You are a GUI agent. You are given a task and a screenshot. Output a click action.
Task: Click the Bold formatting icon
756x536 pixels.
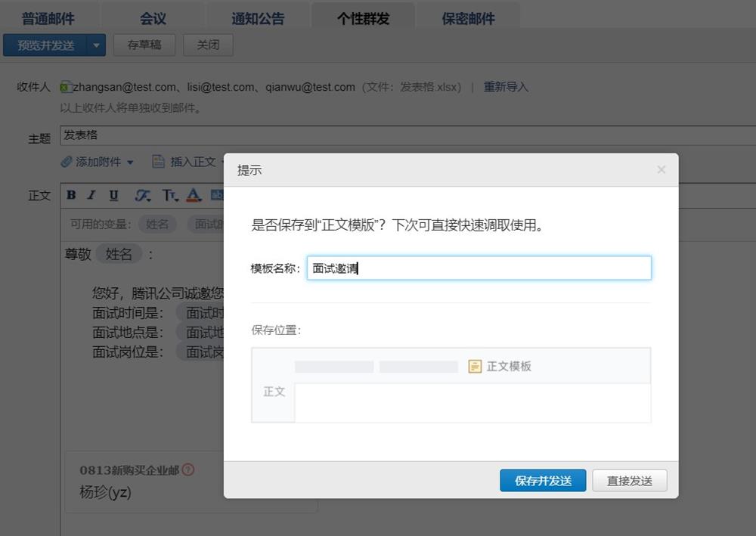(71, 195)
